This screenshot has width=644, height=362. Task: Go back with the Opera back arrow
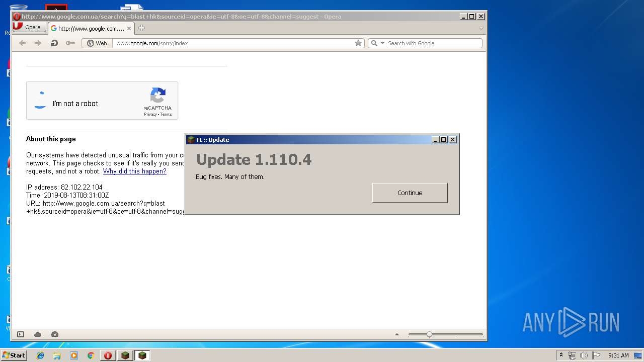(x=22, y=43)
